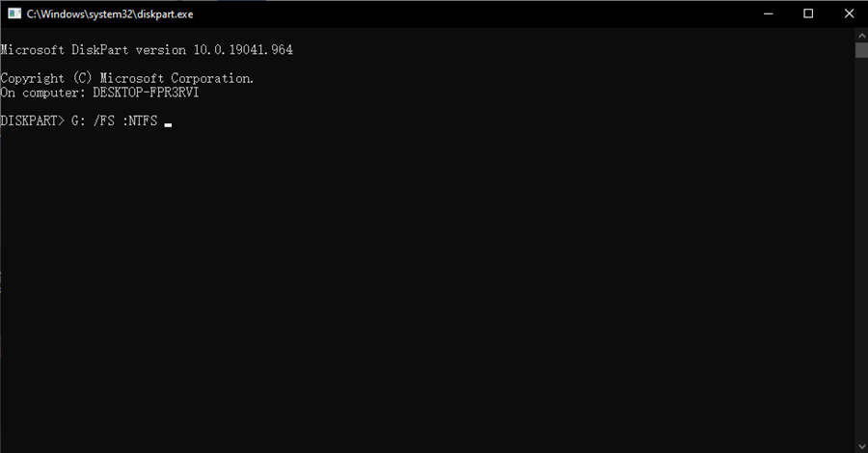Screen dimensions: 868x453
Task: Click the :NTFS text in the command
Action: click(140, 120)
